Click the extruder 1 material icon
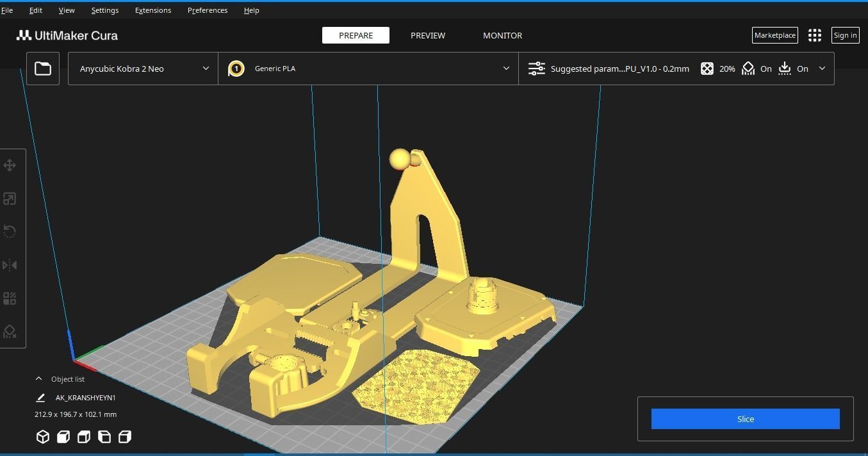Screen dimensions: 868x456 pyautogui.click(x=236, y=69)
